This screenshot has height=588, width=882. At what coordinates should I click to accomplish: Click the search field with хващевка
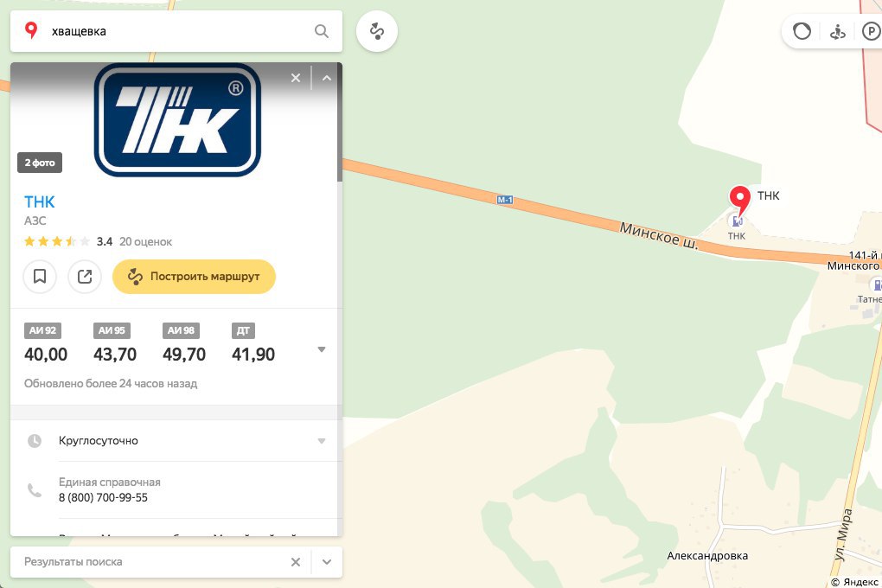pyautogui.click(x=176, y=31)
